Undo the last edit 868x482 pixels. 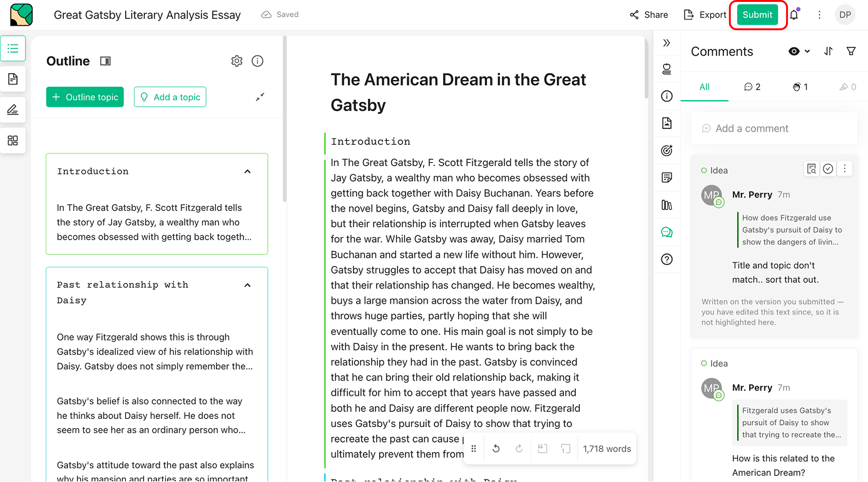(x=496, y=448)
